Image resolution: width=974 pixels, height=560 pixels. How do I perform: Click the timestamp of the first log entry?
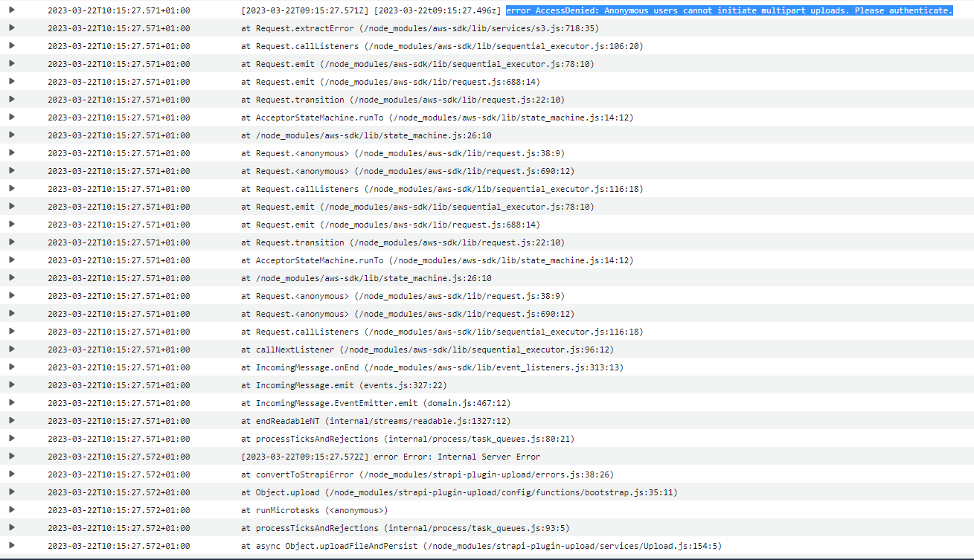pos(119,10)
